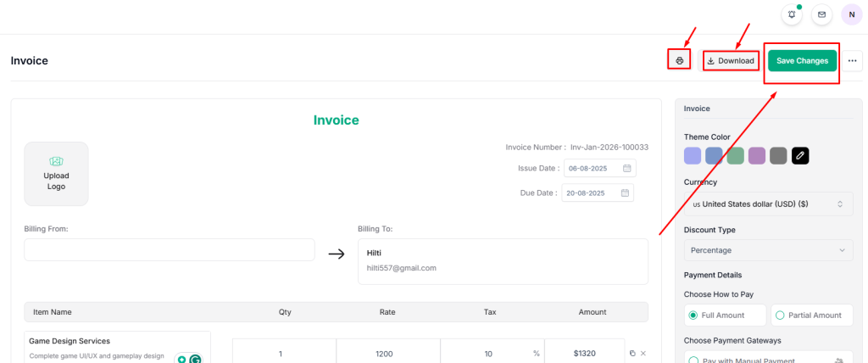868x363 pixels.
Task: Choose the purple theme color swatch
Action: pos(757,156)
